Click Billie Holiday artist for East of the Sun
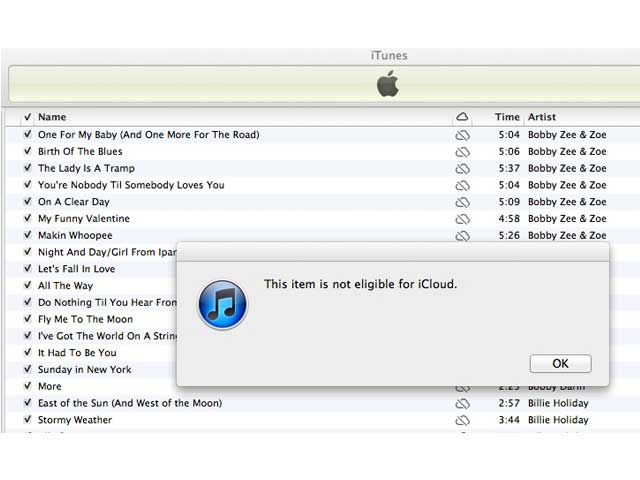Viewport: 640px width, 480px height. (558, 403)
